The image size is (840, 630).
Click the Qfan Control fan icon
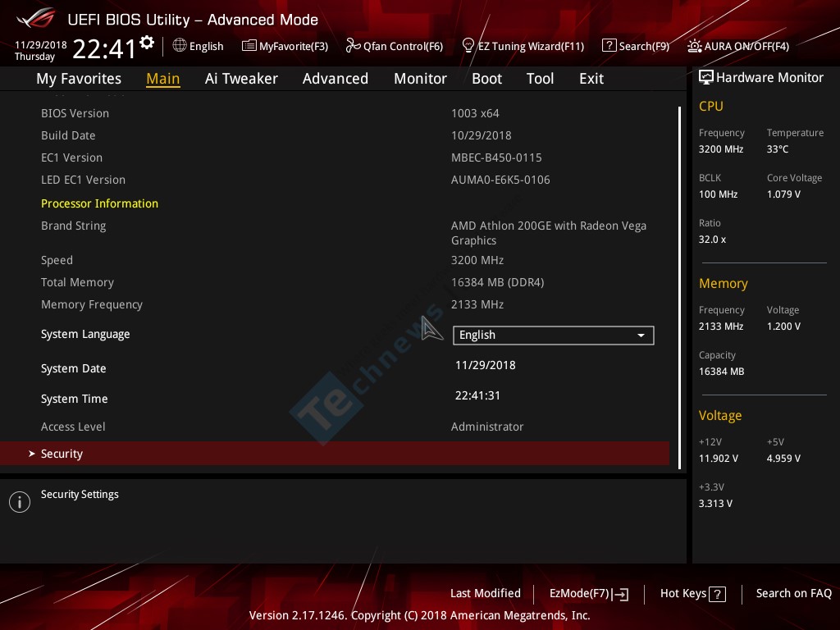tap(353, 46)
